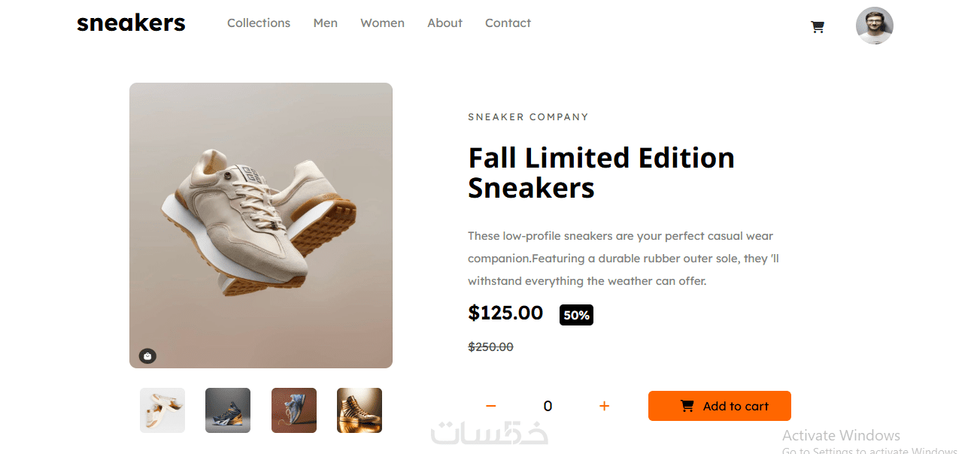This screenshot has width=980, height=454.
Task: Click the small bag icon on product image
Action: 147,356
